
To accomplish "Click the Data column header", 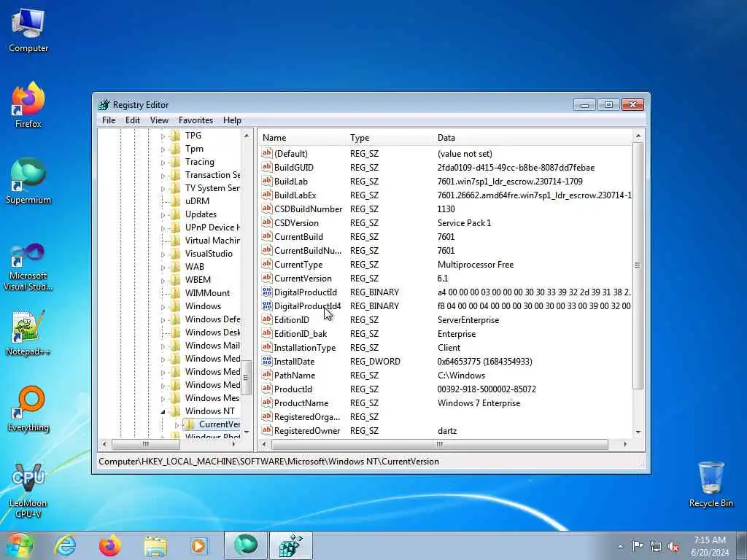I will pos(533,137).
